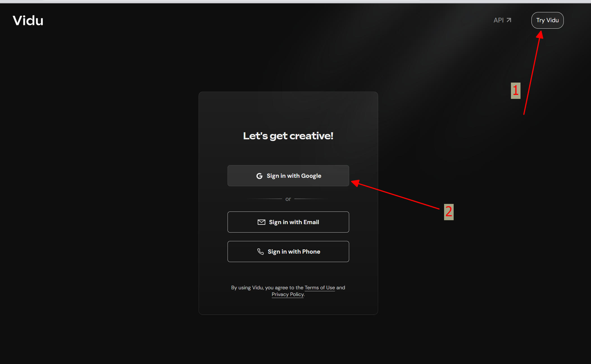
Task: Click the red arrowhead pointing at Try Vidu
Action: [540, 35]
